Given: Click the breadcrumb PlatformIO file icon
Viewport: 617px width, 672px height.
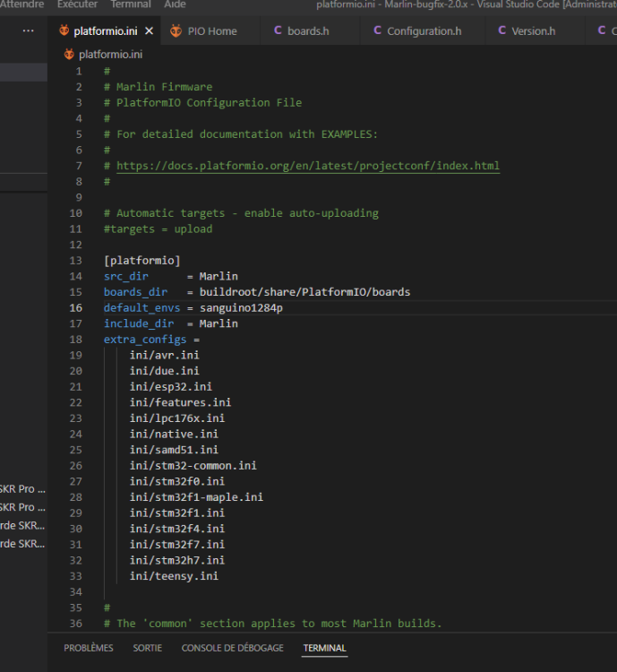Looking at the screenshot, I should click(x=69, y=54).
